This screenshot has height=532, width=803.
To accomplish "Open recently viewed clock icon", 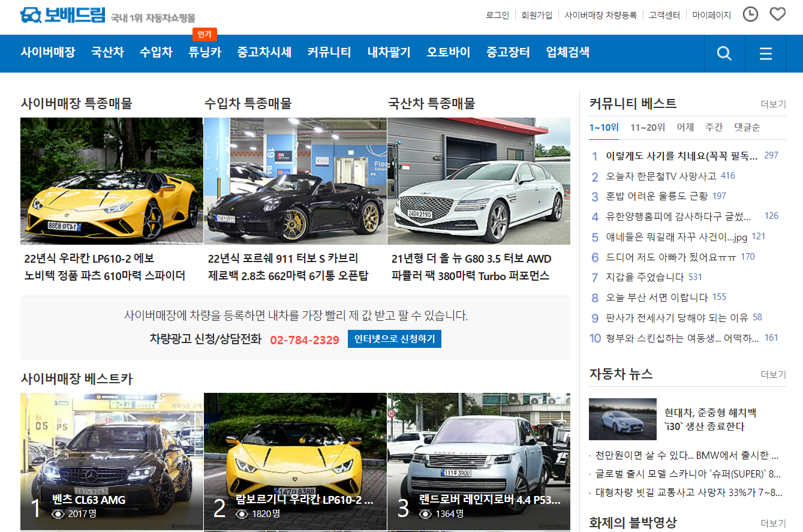I will click(x=750, y=14).
